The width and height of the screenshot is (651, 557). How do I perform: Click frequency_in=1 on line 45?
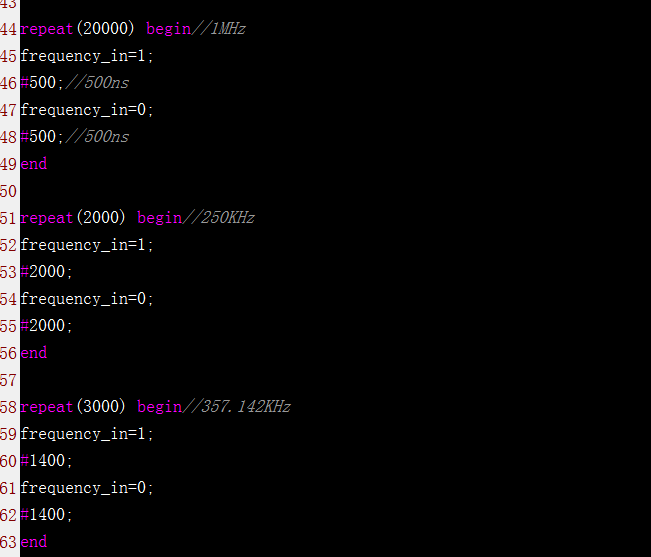87,56
